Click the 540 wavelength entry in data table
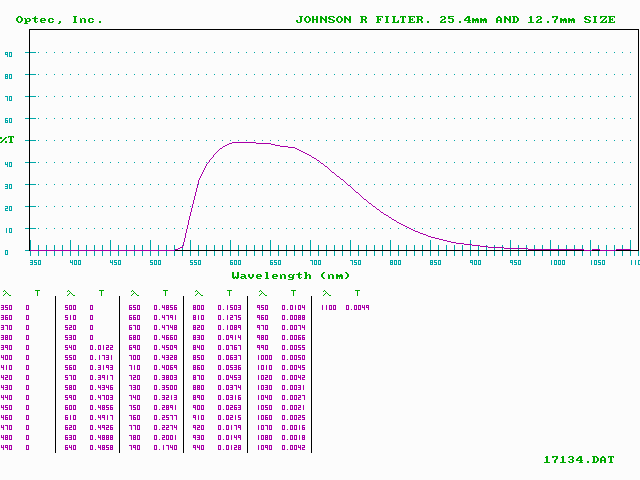 (71, 347)
